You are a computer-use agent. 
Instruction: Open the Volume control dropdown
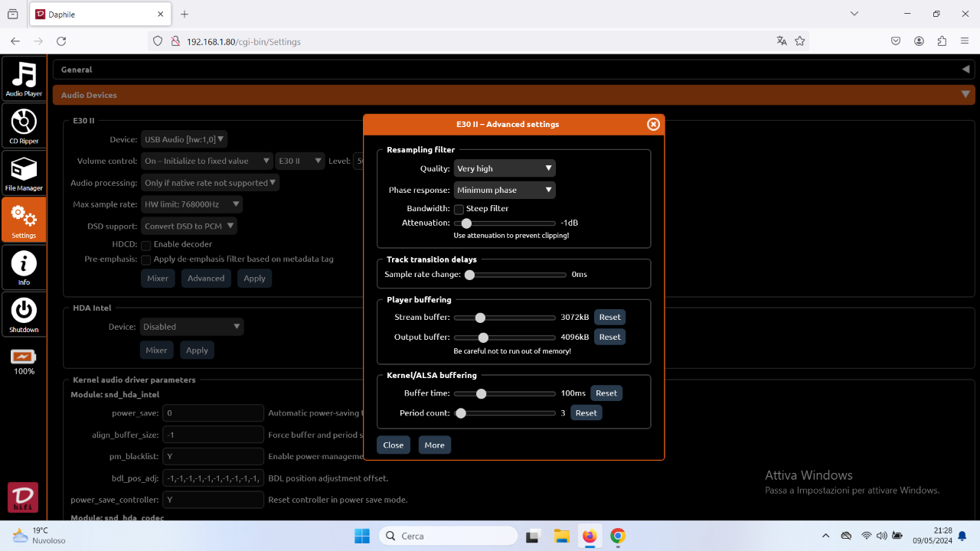pos(207,161)
